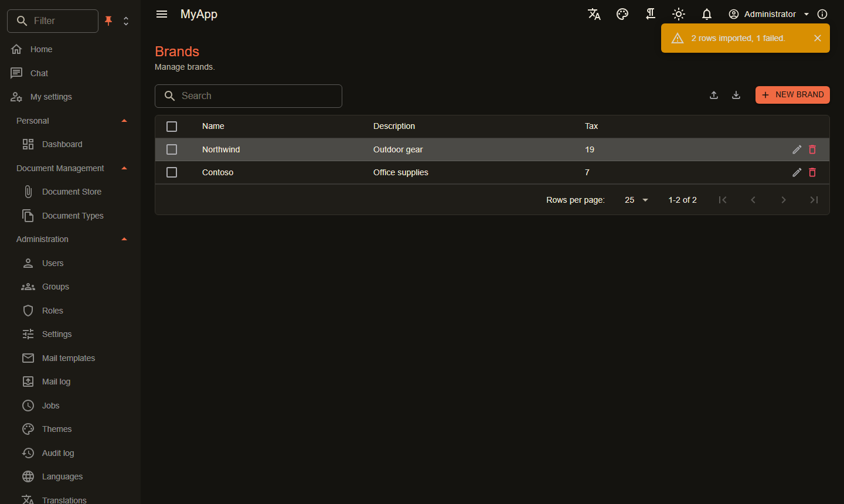Collapse the Document Management section
Image resolution: width=844 pixels, height=504 pixels.
[70, 168]
